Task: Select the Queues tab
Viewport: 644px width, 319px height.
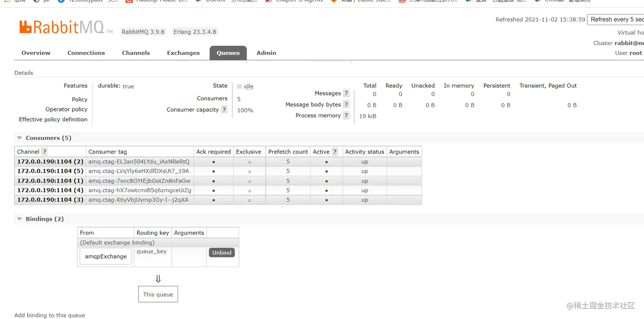Action: pos(228,53)
